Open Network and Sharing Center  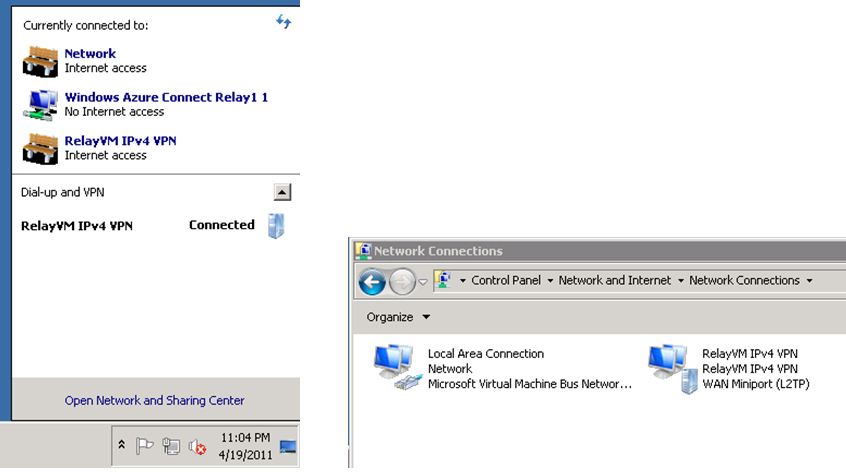pyautogui.click(x=154, y=400)
